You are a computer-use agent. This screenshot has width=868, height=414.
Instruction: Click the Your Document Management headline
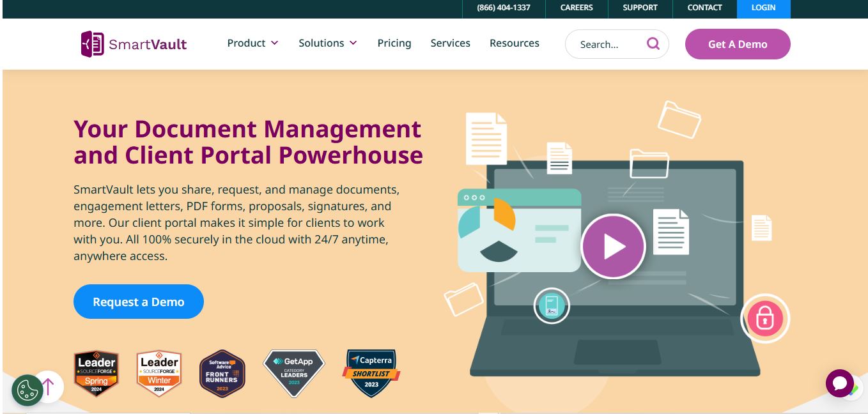[x=248, y=142]
